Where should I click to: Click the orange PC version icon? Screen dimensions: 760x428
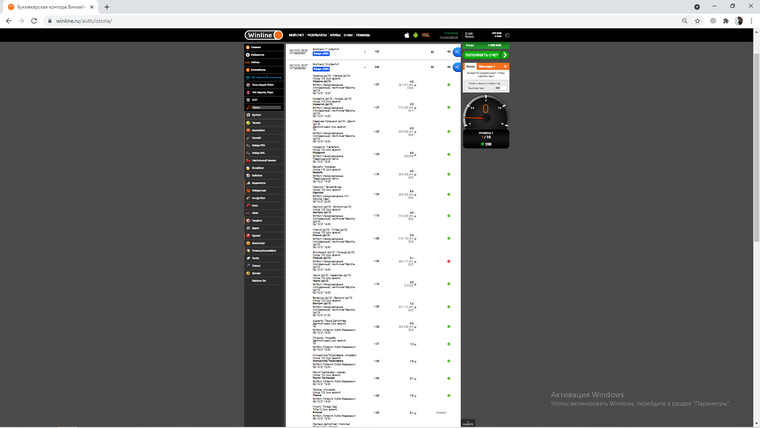pyautogui.click(x=426, y=35)
